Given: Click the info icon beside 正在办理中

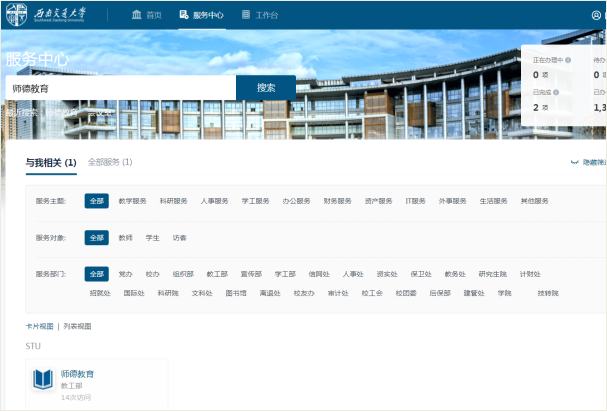Looking at the screenshot, I should point(568,60).
